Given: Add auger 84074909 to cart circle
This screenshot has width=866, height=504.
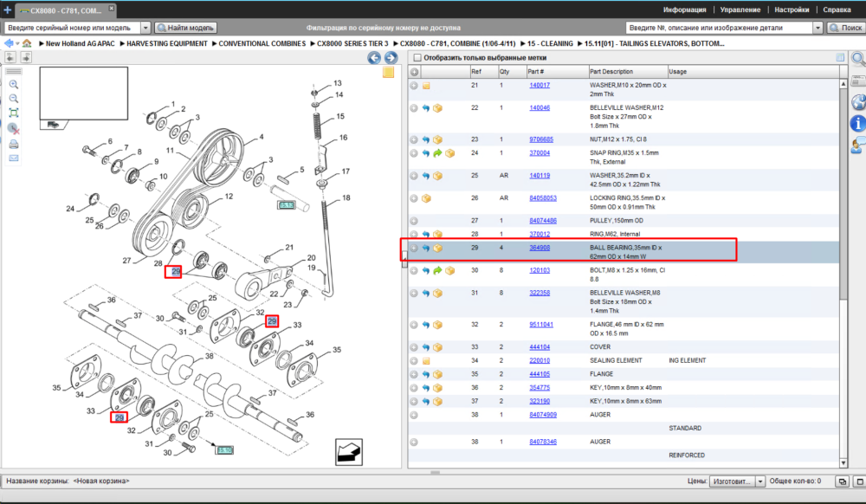Looking at the screenshot, I should (x=414, y=415).
